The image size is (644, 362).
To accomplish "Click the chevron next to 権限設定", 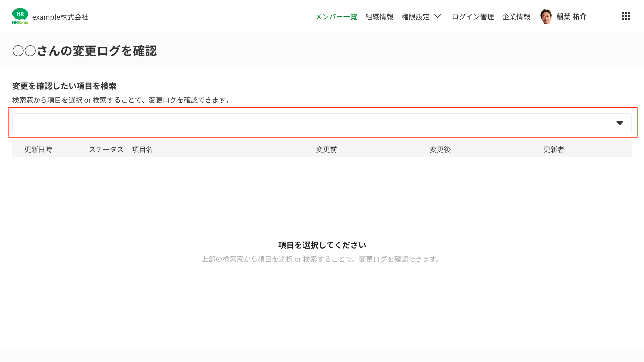I will click(x=438, y=16).
